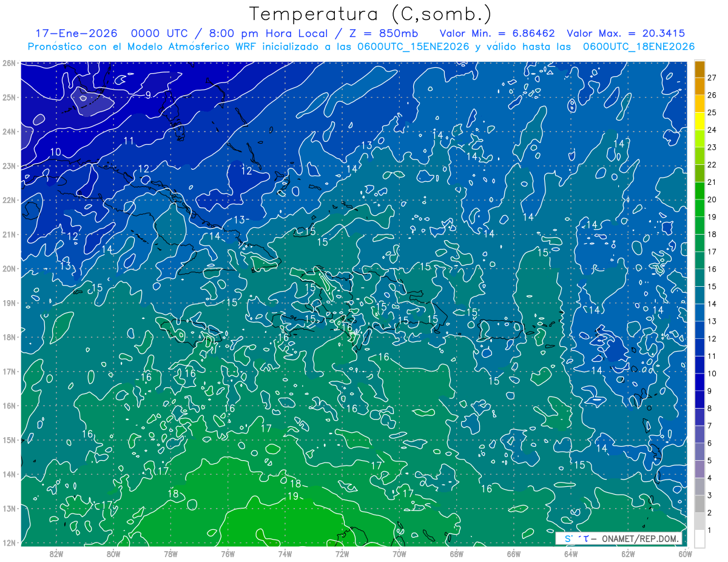Click the '68W' longitude axis label
728x562 pixels.
pos(456,554)
